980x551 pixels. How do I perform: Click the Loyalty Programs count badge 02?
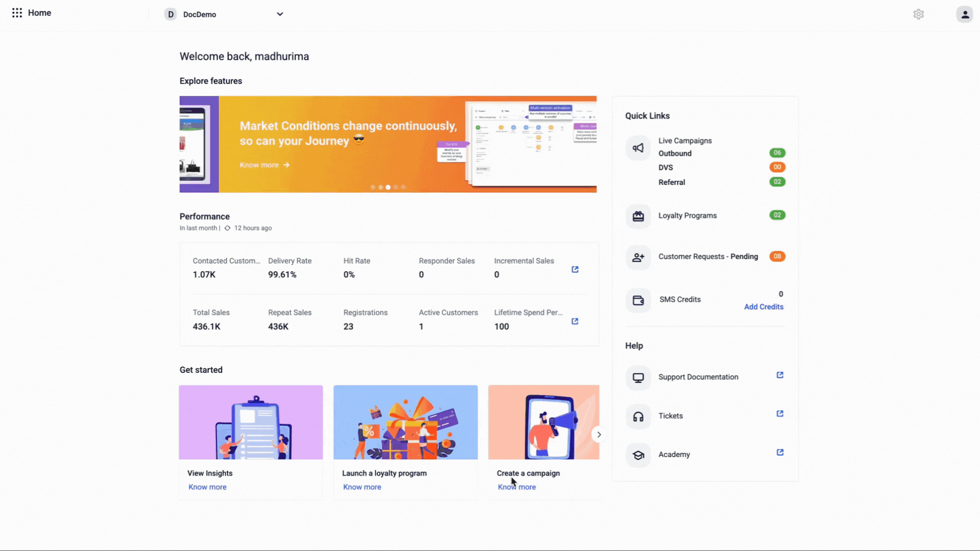tap(777, 215)
